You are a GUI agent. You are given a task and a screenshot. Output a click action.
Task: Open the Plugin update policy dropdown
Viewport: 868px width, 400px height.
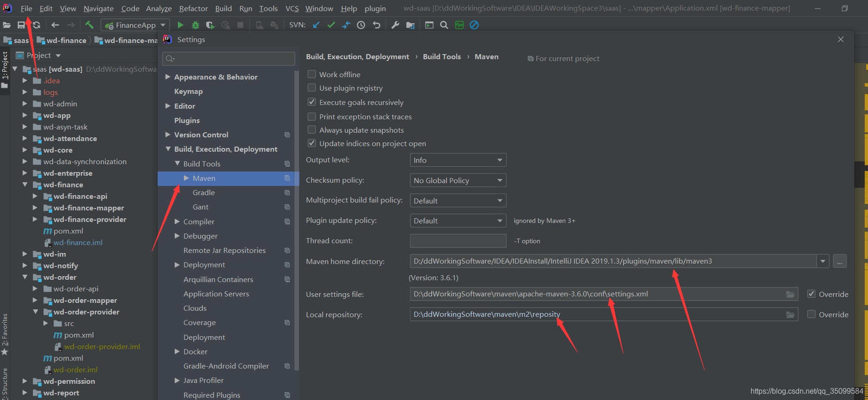click(458, 221)
